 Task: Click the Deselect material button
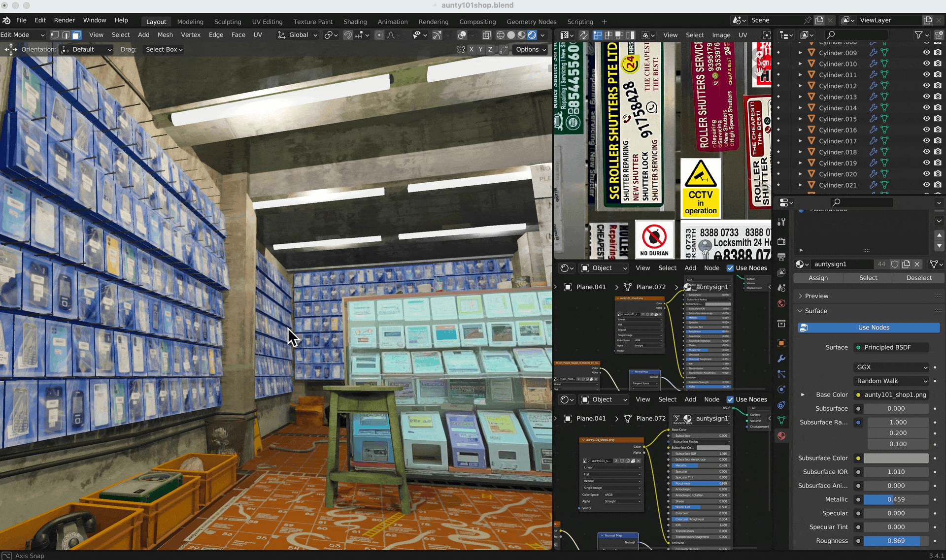point(919,278)
